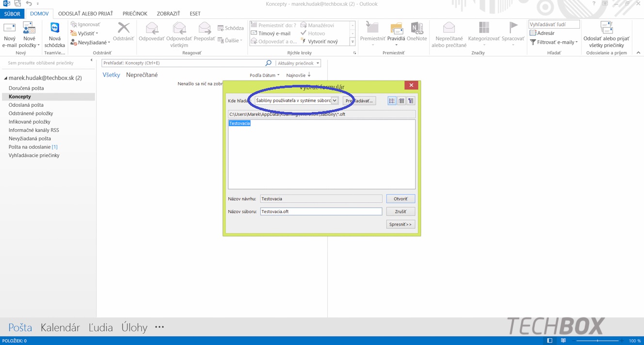Select quick step Tímový e-mail
The width and height of the screenshot is (644, 345).
coord(271,33)
